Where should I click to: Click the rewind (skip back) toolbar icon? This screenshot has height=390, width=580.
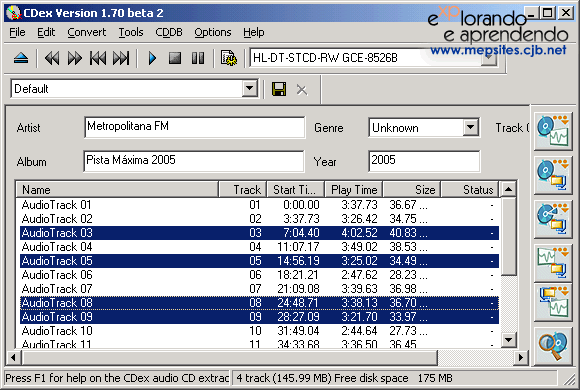[52, 58]
